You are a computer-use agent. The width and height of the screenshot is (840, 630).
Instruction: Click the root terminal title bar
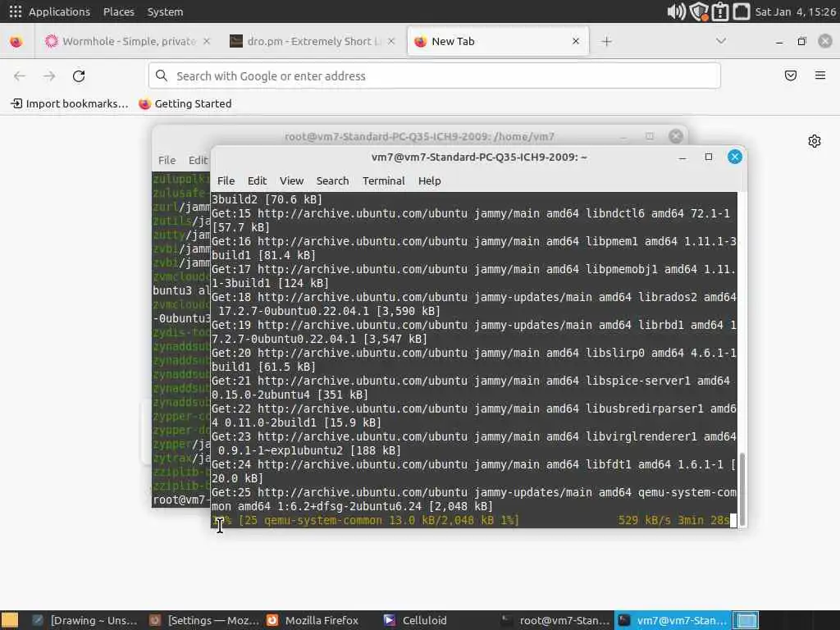coord(419,136)
